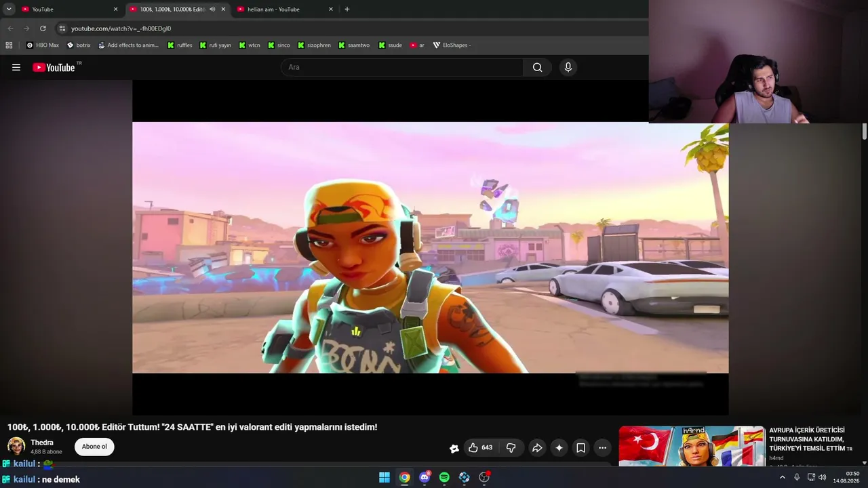The width and height of the screenshot is (868, 488).
Task: Switch to the first YouTube tab
Action: tap(66, 9)
